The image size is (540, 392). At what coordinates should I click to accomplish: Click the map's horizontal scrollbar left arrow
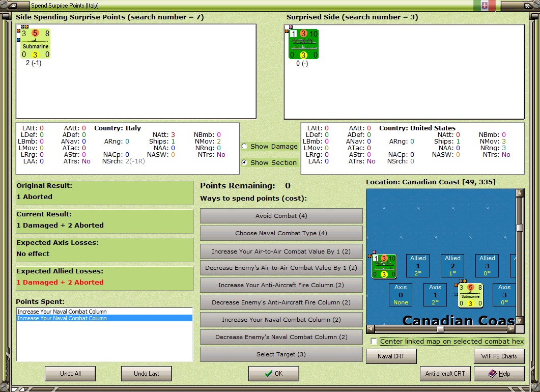click(x=371, y=329)
